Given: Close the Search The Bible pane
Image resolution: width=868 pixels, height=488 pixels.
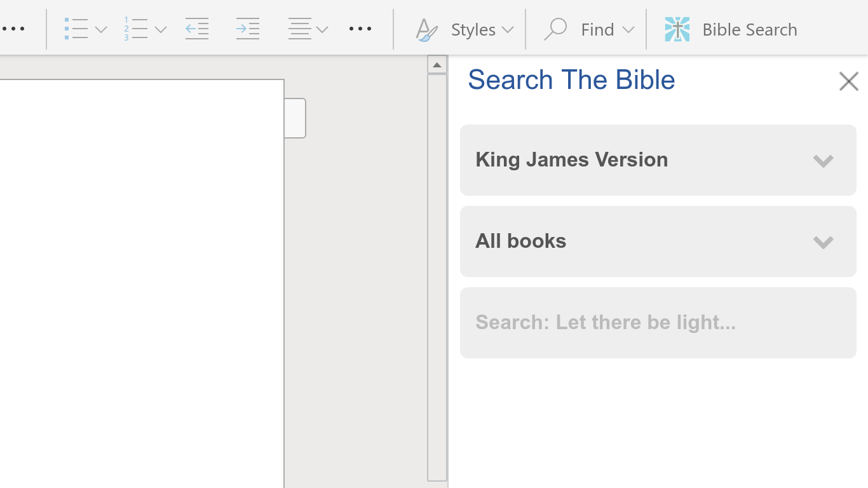Looking at the screenshot, I should point(848,81).
